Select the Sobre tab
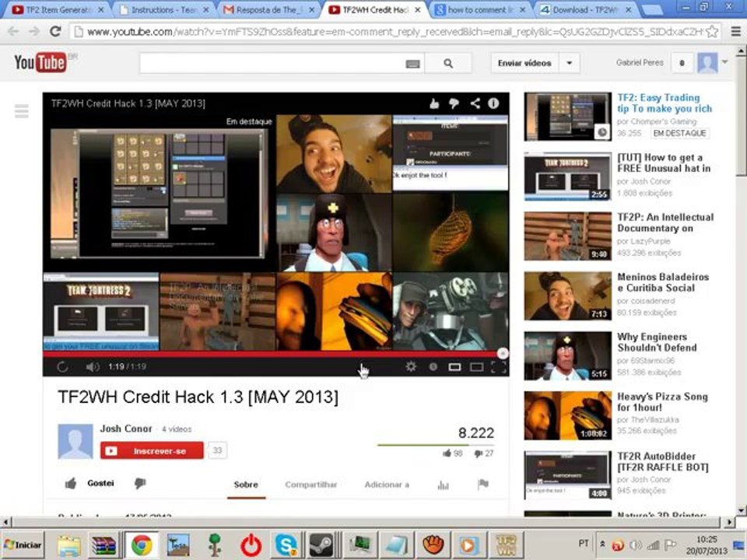This screenshot has height=560, width=747. tap(246, 485)
